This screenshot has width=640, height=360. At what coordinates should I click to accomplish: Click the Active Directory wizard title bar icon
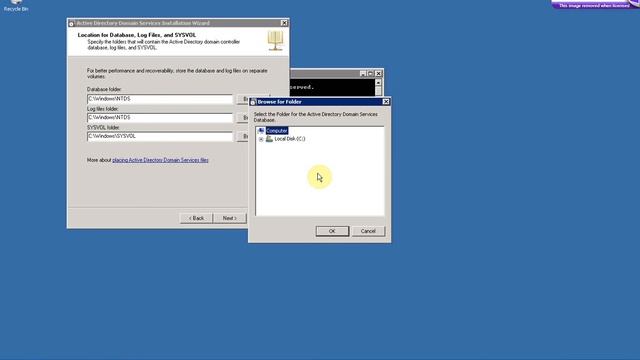(x=71, y=24)
